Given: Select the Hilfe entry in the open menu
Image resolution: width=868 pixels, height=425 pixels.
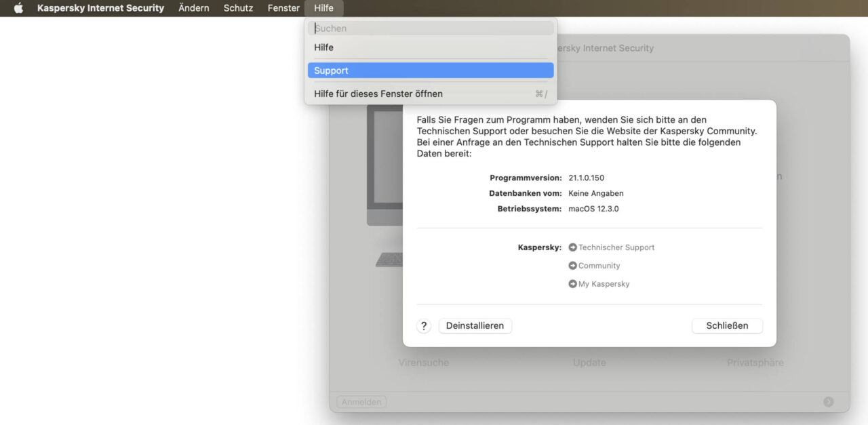Looking at the screenshot, I should click(323, 47).
